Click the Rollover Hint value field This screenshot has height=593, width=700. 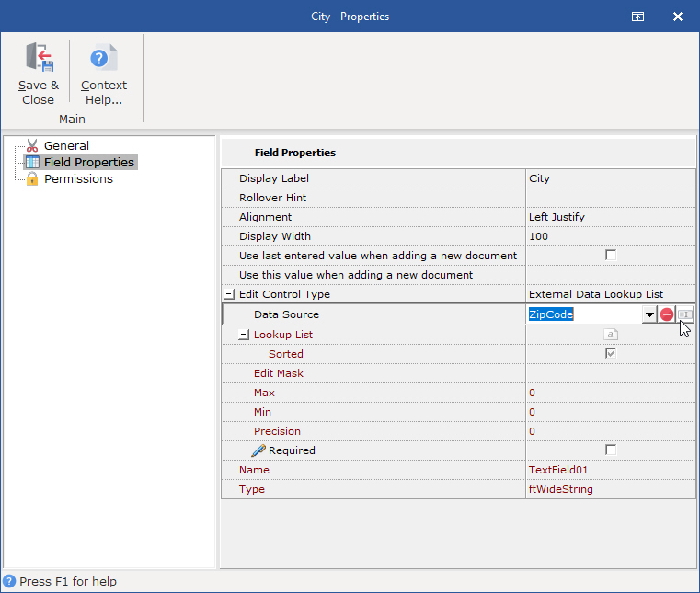pos(610,198)
